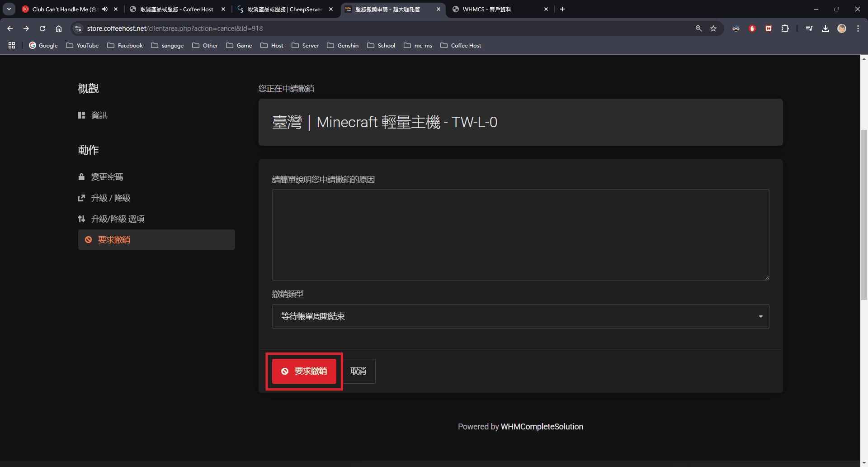This screenshot has width=868, height=467.
Task: Close the WHMCS tab
Action: (546, 9)
